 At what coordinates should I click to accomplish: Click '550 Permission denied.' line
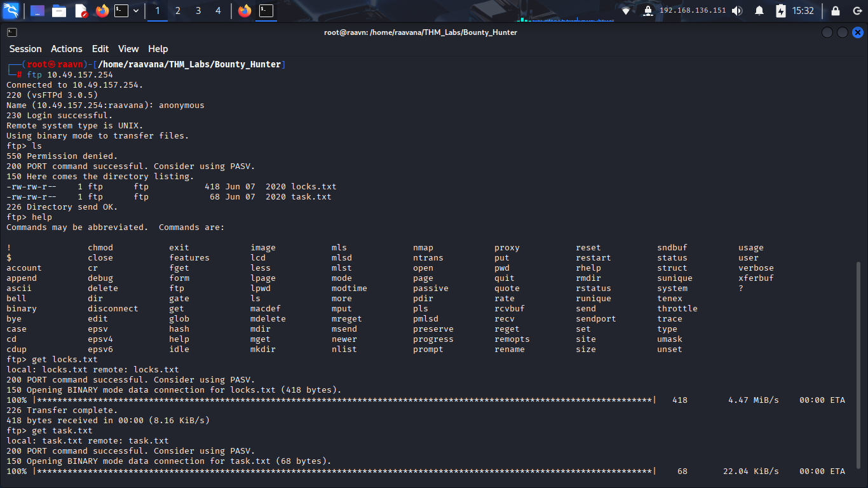coord(62,156)
